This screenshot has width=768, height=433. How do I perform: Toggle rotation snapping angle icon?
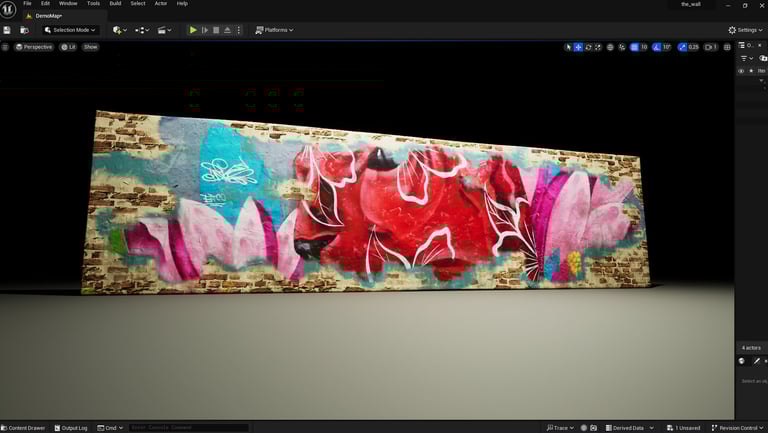click(x=656, y=47)
